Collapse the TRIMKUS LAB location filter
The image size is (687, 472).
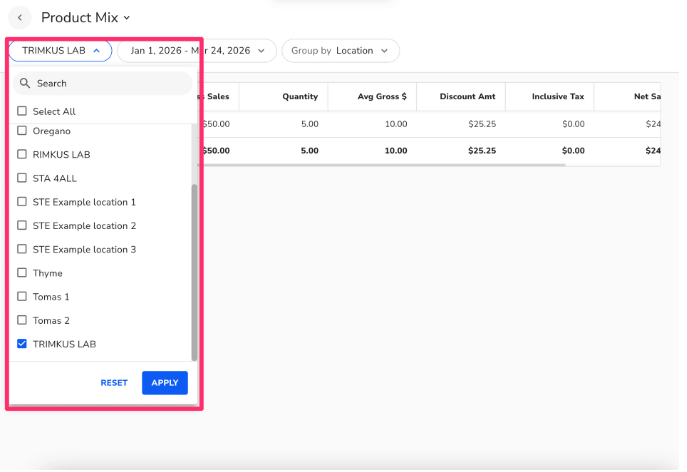[x=60, y=50]
